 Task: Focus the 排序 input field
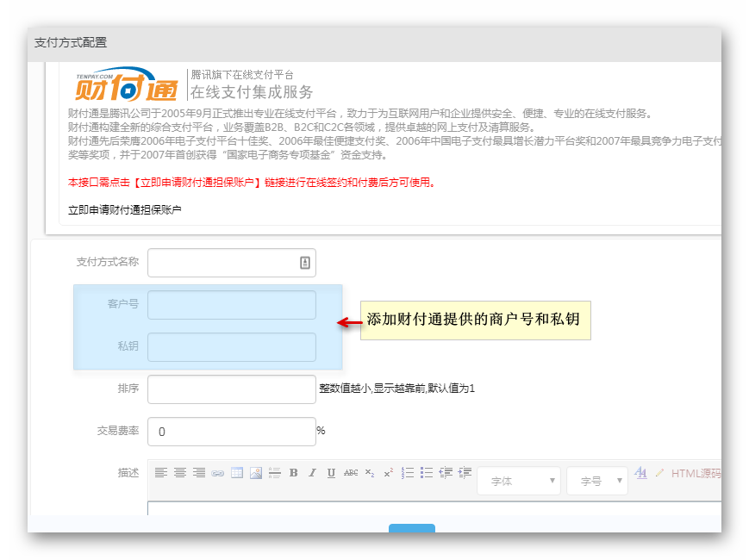coord(232,389)
